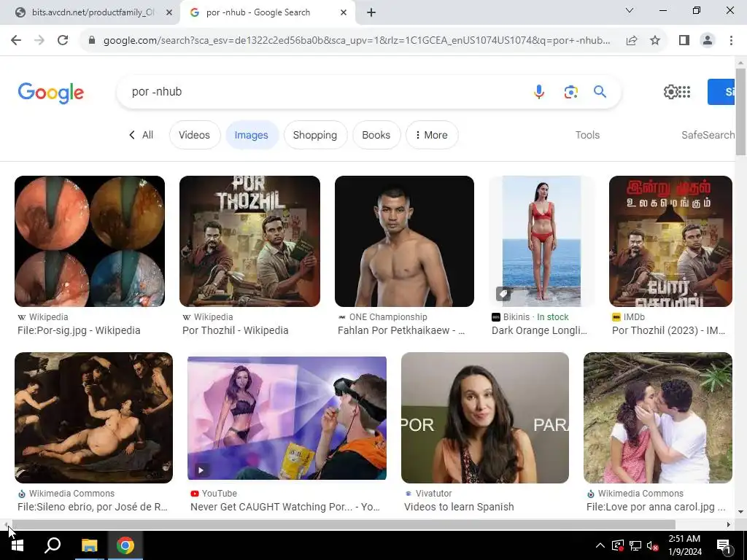Viewport: 747px width, 560px height.
Task: Click the vertical page scrollbar thumb
Action: point(741,112)
